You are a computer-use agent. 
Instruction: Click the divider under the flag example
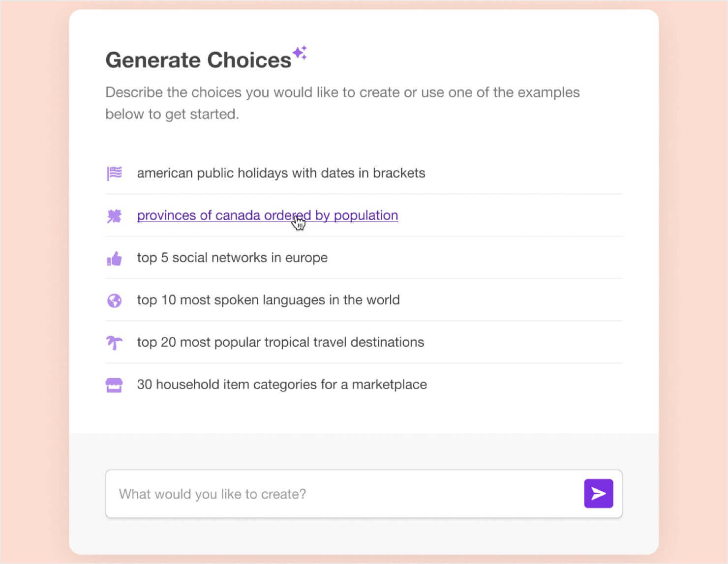pos(364,194)
